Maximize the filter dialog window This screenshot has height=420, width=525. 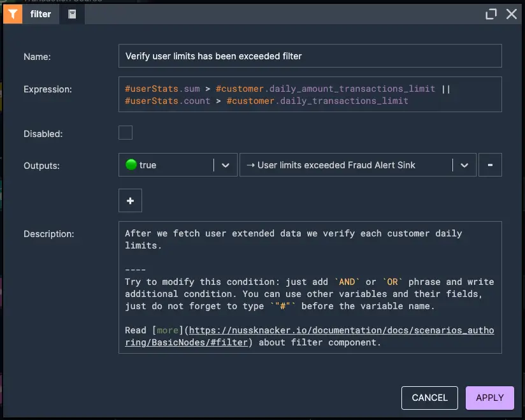[491, 14]
